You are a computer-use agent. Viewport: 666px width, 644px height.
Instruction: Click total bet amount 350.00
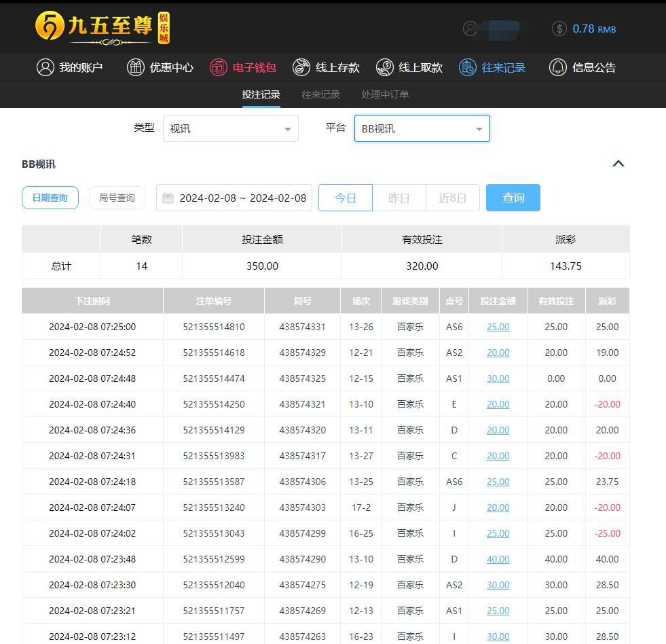pyautogui.click(x=262, y=266)
